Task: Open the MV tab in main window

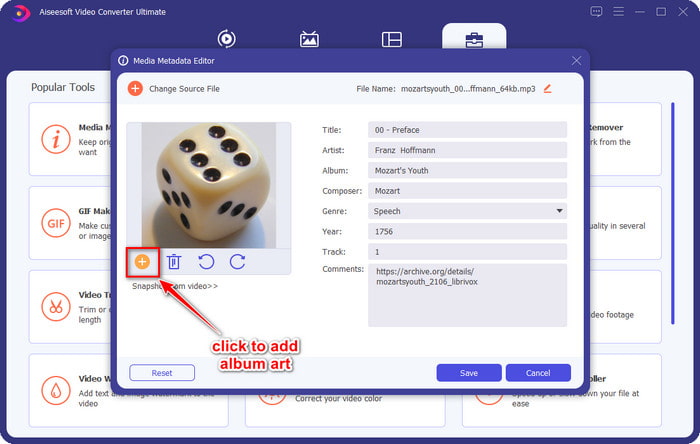Action: [309, 39]
